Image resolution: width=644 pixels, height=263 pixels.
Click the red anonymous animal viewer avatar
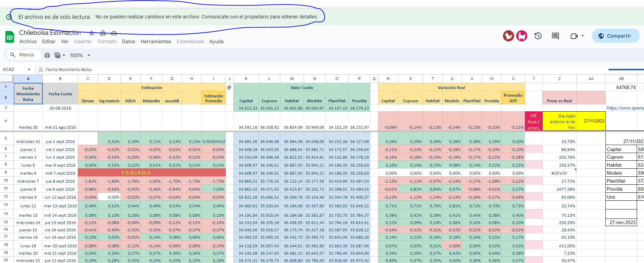click(x=509, y=36)
